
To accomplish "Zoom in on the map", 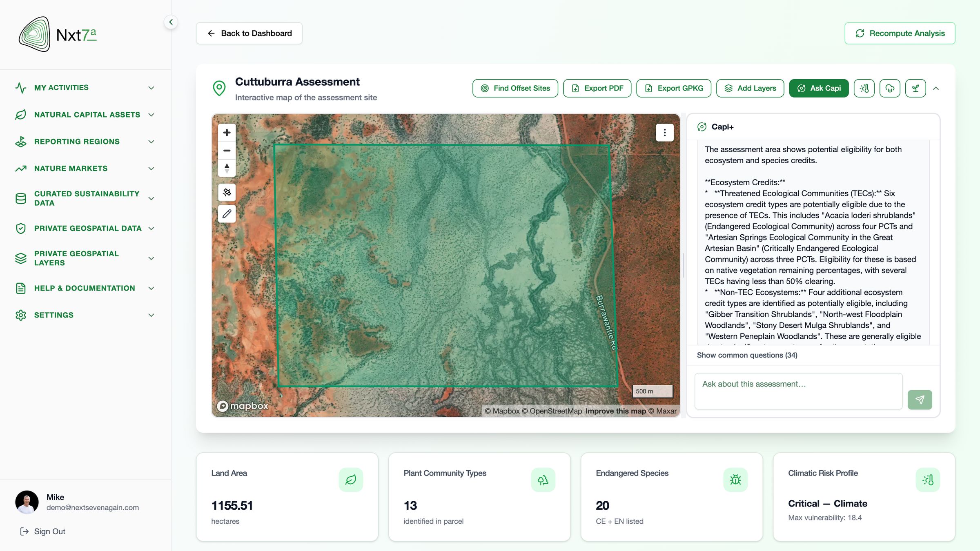I will [227, 133].
